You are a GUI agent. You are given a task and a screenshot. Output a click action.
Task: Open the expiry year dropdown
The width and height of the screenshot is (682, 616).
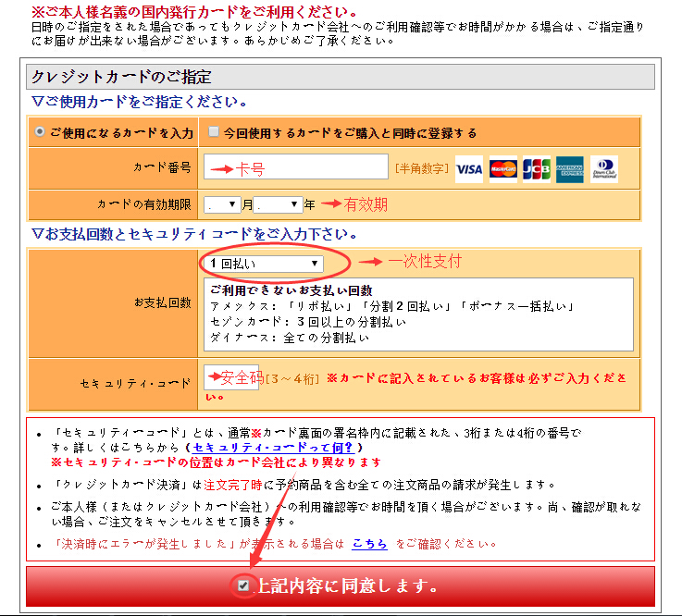point(279,204)
